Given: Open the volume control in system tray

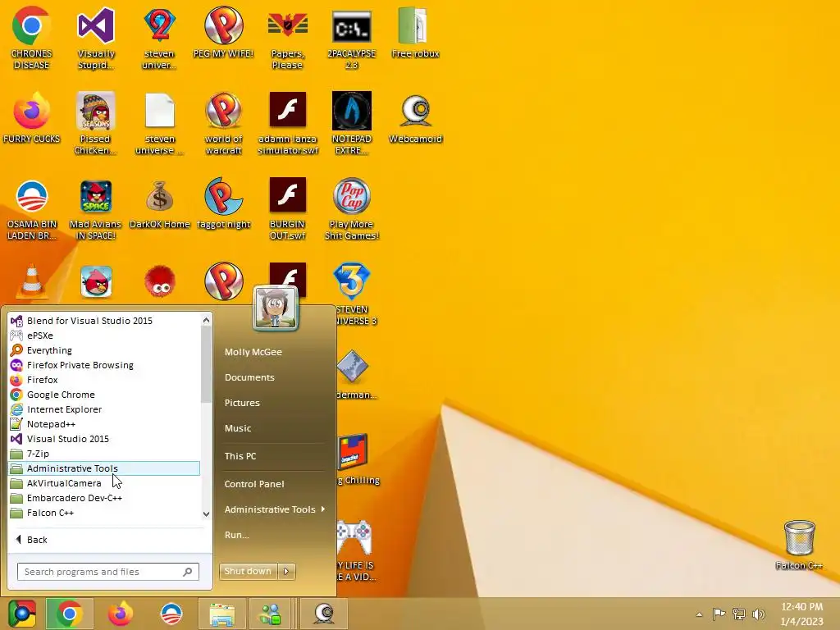Looking at the screenshot, I should pos(759,614).
